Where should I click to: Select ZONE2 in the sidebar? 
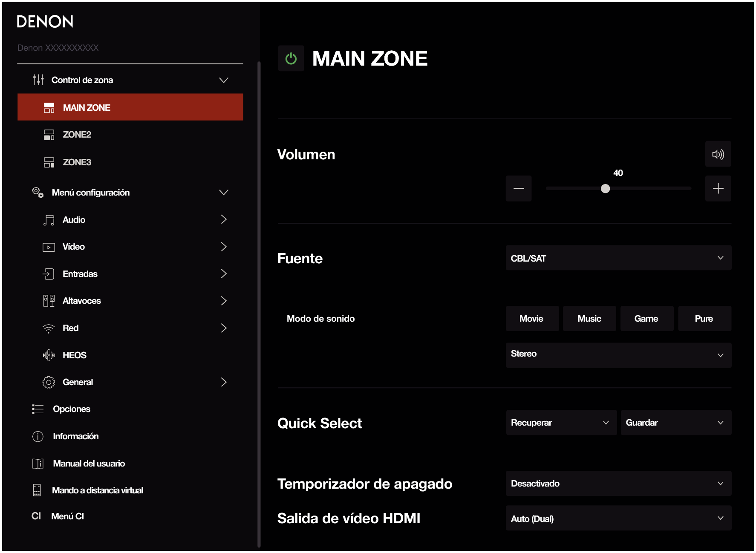[130, 135]
